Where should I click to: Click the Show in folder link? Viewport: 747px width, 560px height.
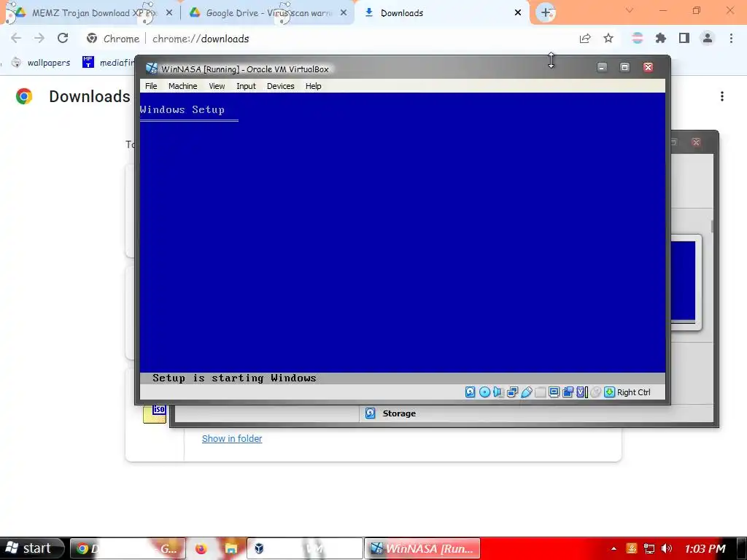click(x=232, y=438)
